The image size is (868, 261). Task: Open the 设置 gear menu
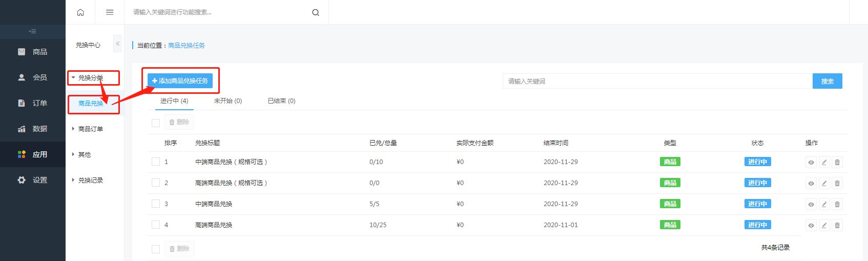coord(33,180)
